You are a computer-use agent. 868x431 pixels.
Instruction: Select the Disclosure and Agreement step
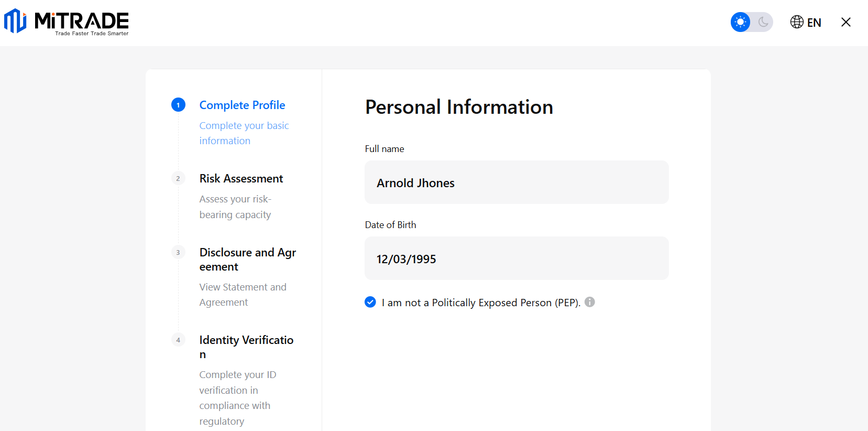click(x=248, y=260)
